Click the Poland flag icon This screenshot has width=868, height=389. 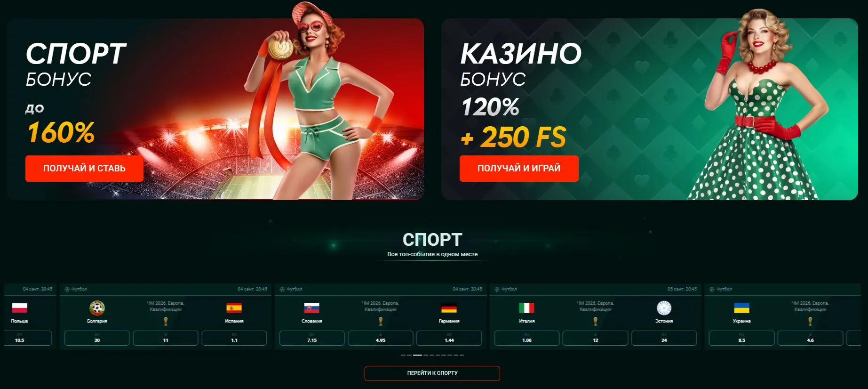coord(19,308)
